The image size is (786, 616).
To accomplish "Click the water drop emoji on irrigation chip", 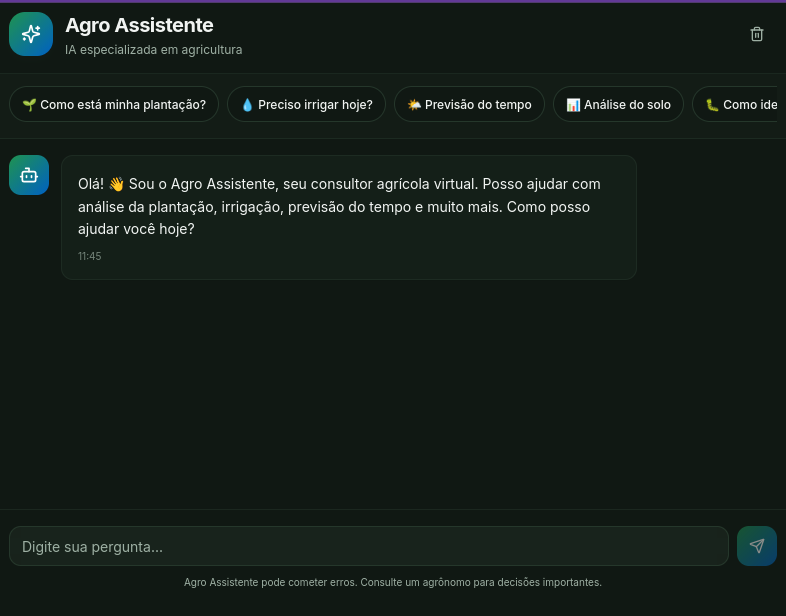I will point(247,105).
